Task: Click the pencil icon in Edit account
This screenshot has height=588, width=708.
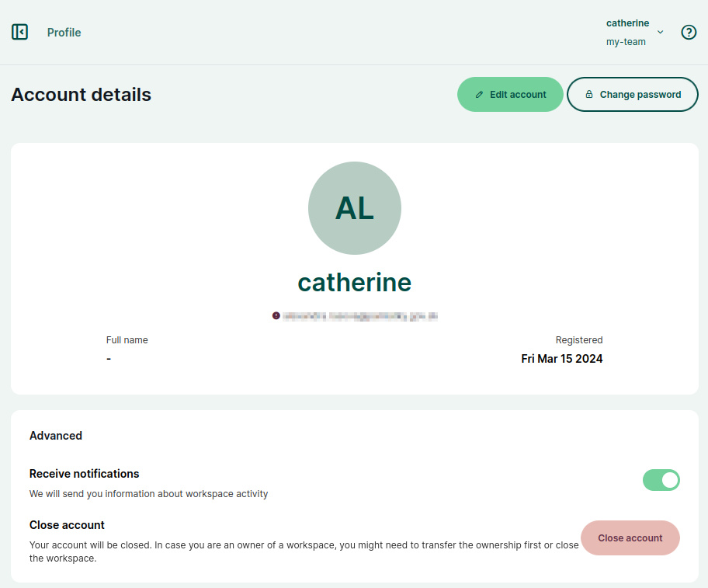Action: [x=479, y=95]
